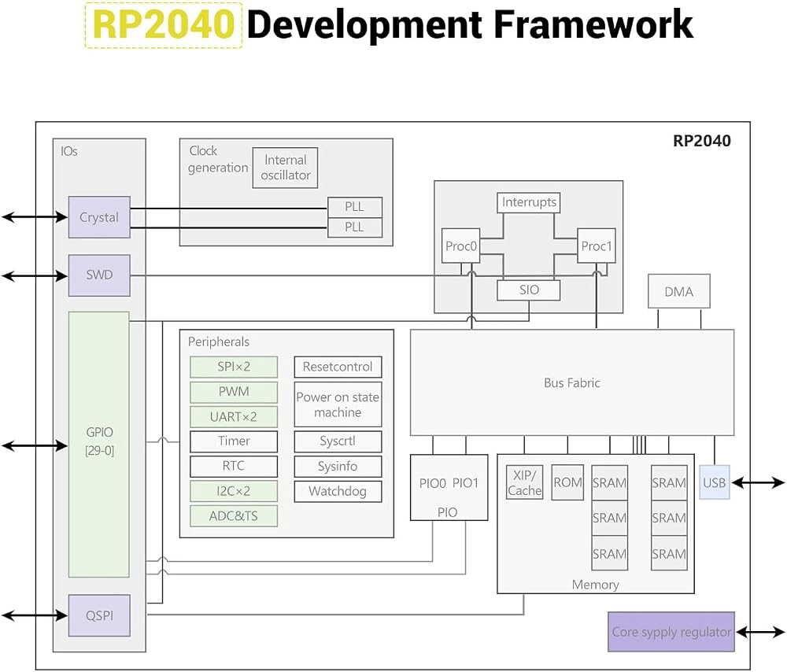Select the Sysinfo box
The width and height of the screenshot is (787, 672).
point(338,467)
